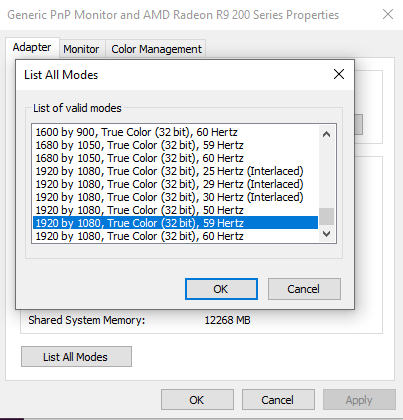This screenshot has height=420, width=403.
Task: Click the Shared System Memory label
Action: (87, 320)
